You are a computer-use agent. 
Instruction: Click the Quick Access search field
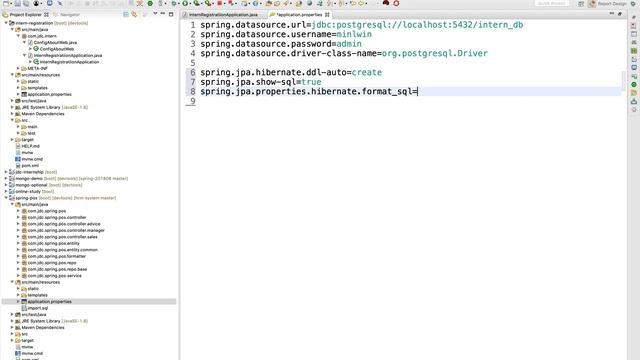tap(551, 4)
